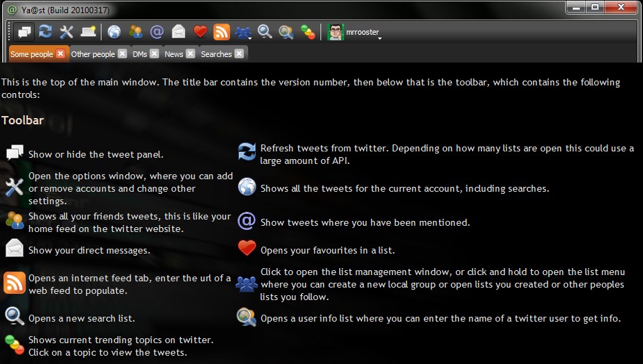
Task: Click the @ mention icon in the legend
Action: coord(247,221)
